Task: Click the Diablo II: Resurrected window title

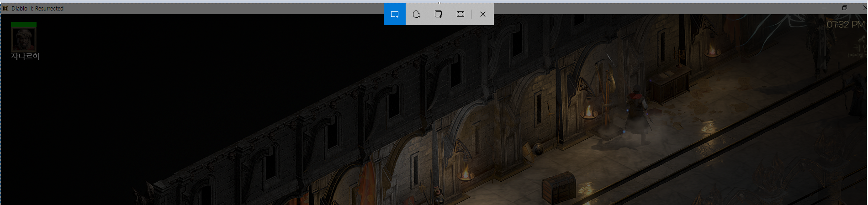Action: click(x=37, y=8)
